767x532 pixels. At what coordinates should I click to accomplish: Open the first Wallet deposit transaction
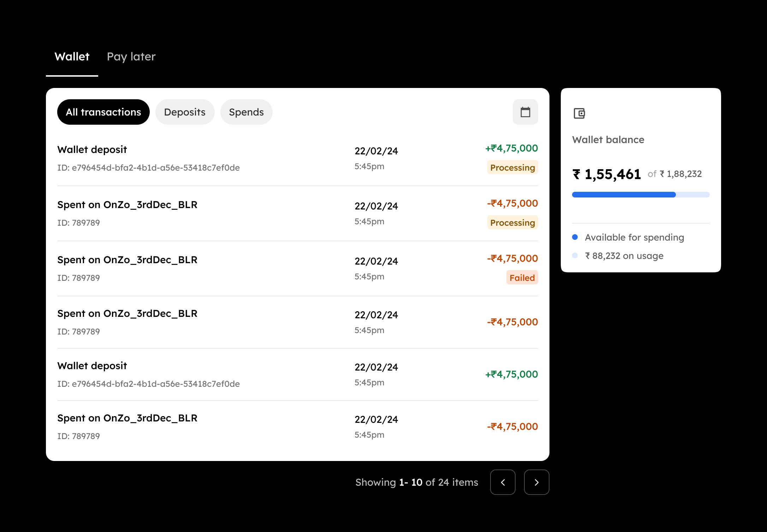pos(92,150)
